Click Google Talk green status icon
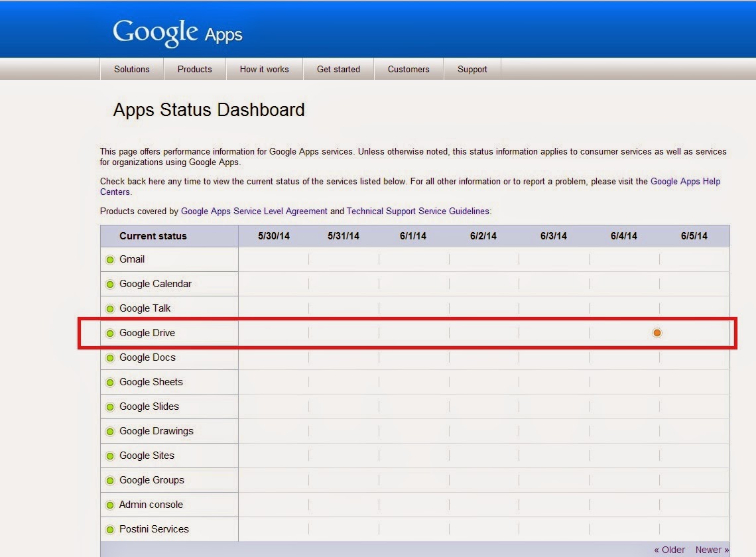This screenshot has width=756, height=557. 110,308
